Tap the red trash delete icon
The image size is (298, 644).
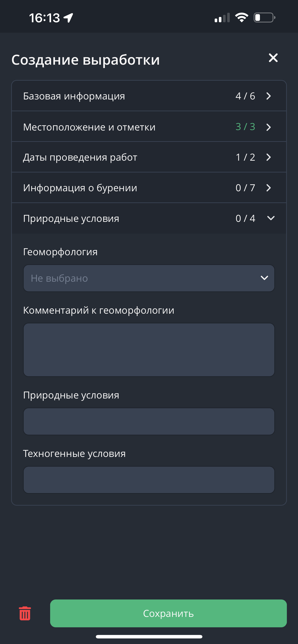[x=25, y=613]
